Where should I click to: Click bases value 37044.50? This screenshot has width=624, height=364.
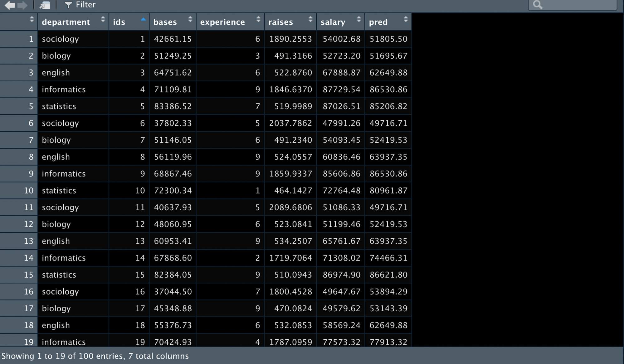173,291
